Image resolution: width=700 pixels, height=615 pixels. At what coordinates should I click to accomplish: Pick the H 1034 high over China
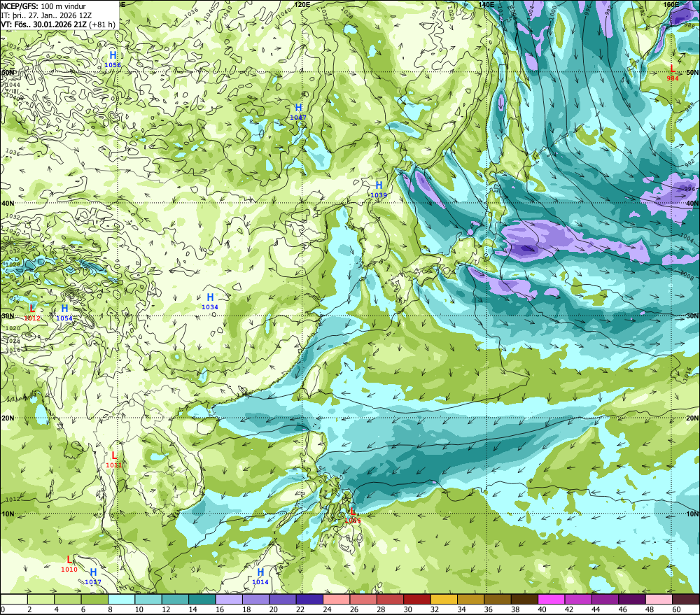point(210,302)
